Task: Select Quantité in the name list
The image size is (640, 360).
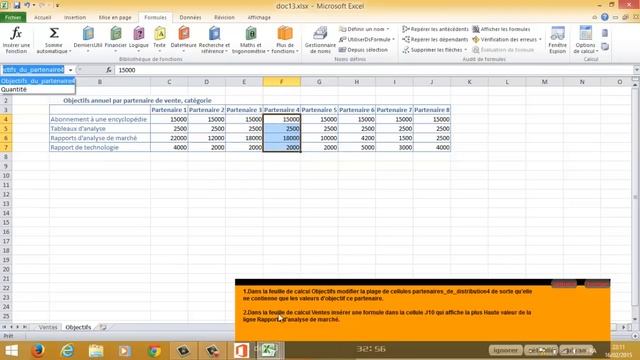Action: [x=38, y=89]
